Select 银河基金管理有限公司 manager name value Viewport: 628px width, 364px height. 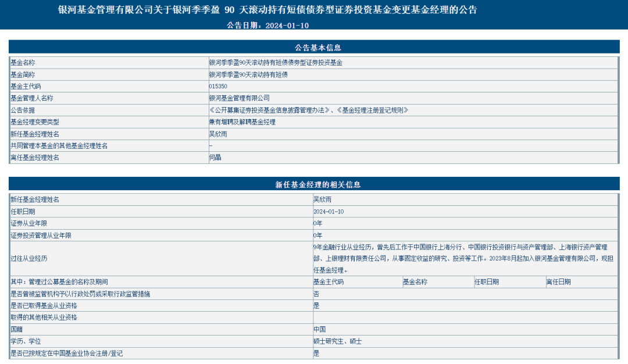[x=239, y=98]
